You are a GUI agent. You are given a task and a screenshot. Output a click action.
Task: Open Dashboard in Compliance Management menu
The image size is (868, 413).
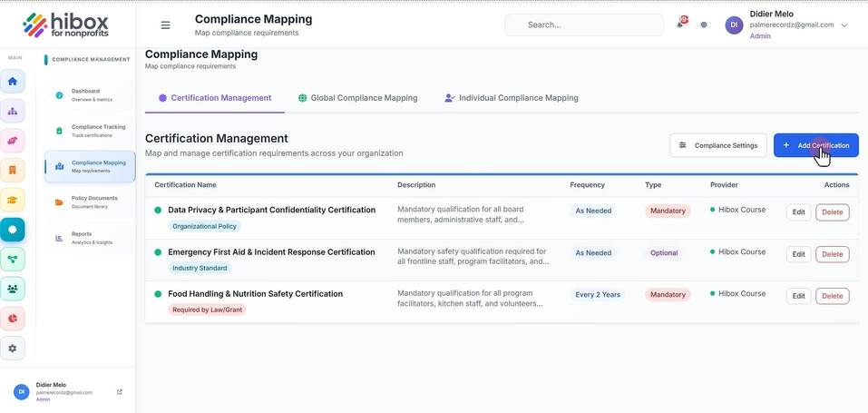pos(90,94)
